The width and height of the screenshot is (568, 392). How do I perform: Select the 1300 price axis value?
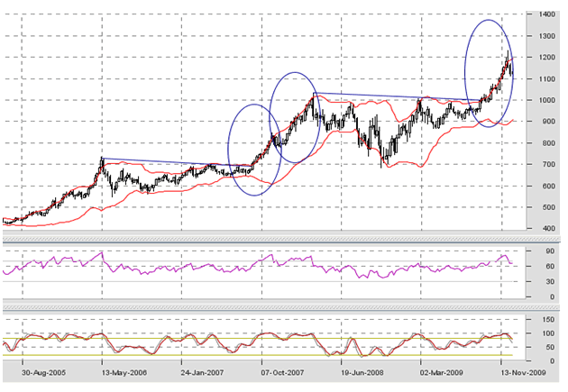point(547,36)
